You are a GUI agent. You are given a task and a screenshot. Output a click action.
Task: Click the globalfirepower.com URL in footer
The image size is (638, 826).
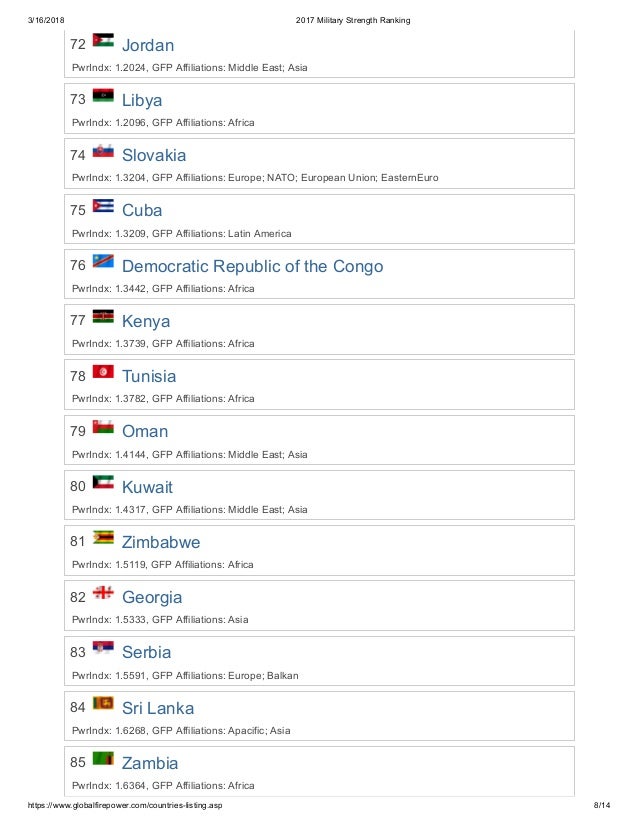(125, 805)
